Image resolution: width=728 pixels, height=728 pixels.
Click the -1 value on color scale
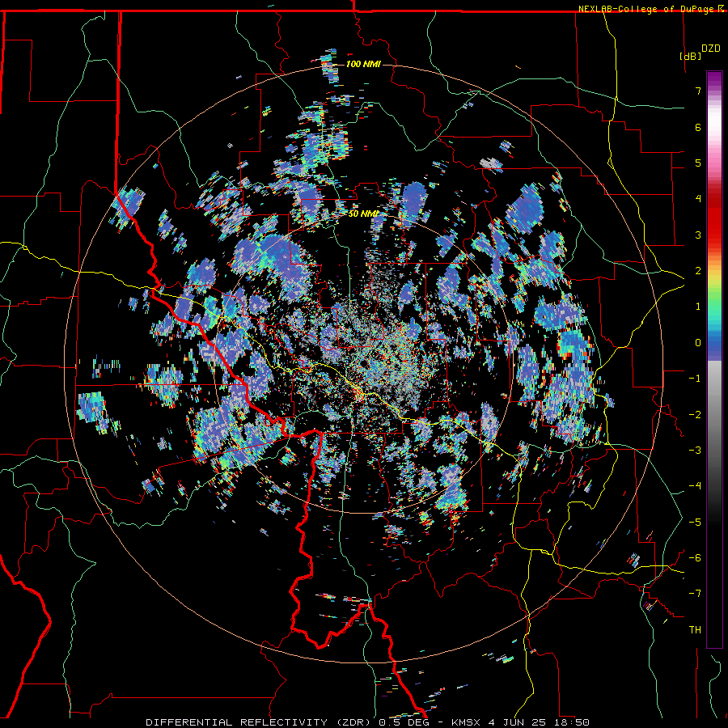(695, 379)
